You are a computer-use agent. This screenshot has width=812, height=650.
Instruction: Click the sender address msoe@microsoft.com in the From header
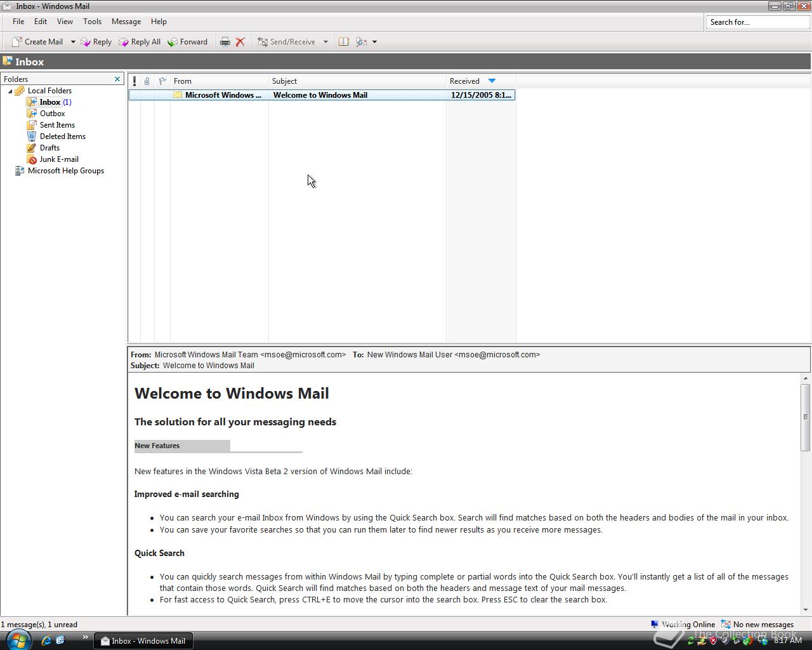pos(303,355)
